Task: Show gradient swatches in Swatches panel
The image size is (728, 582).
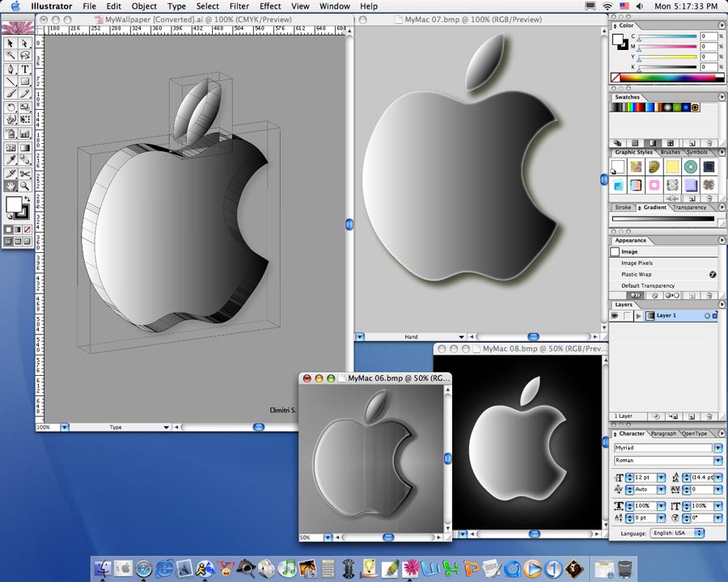Action: pyautogui.click(x=652, y=143)
